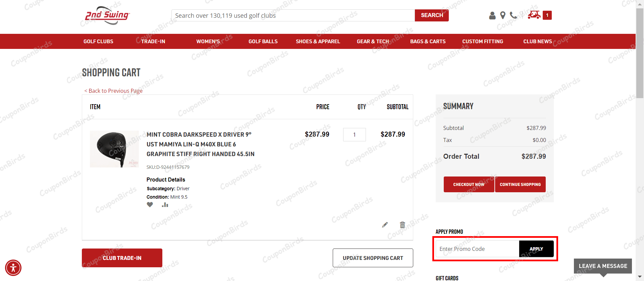Click the black Apply promo button
This screenshot has height=281, width=644.
[536, 249]
